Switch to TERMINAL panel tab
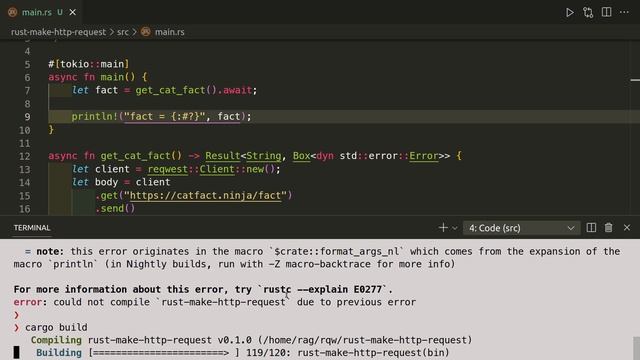The image size is (640, 360). coord(32,228)
